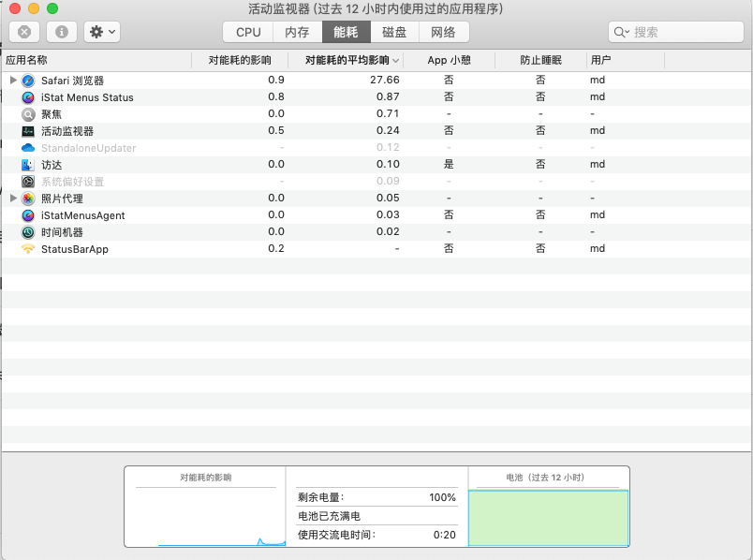Click the 活动监视器 app icon
753x560 pixels.
tap(28, 131)
